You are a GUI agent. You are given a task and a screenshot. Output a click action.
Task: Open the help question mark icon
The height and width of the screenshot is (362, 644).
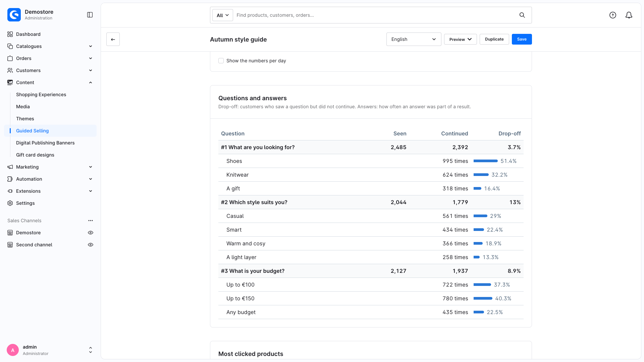pos(613,15)
